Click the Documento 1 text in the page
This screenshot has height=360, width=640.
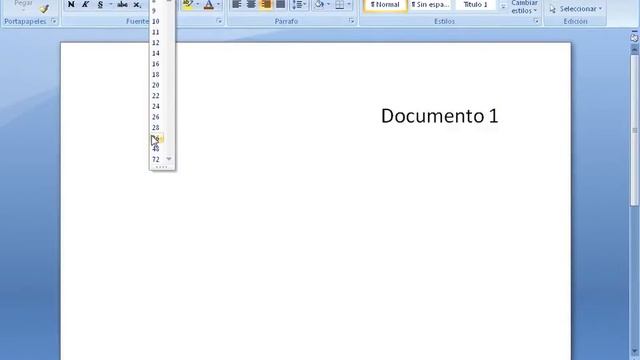pos(440,116)
